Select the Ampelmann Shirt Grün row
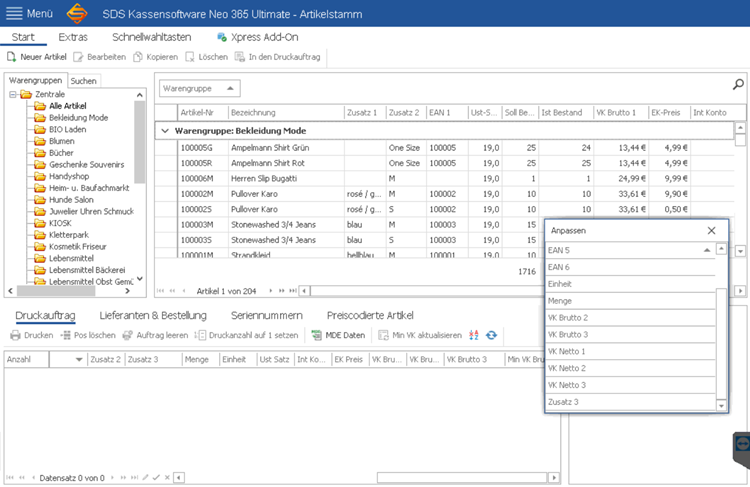 (444, 148)
